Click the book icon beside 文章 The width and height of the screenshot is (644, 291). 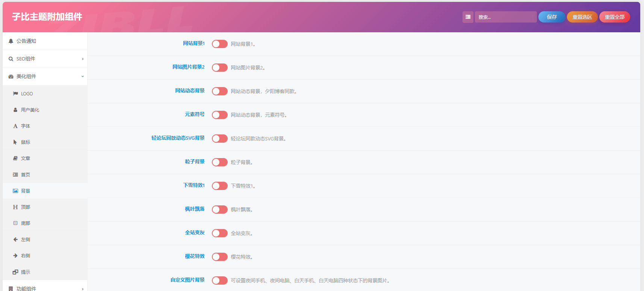tap(15, 158)
